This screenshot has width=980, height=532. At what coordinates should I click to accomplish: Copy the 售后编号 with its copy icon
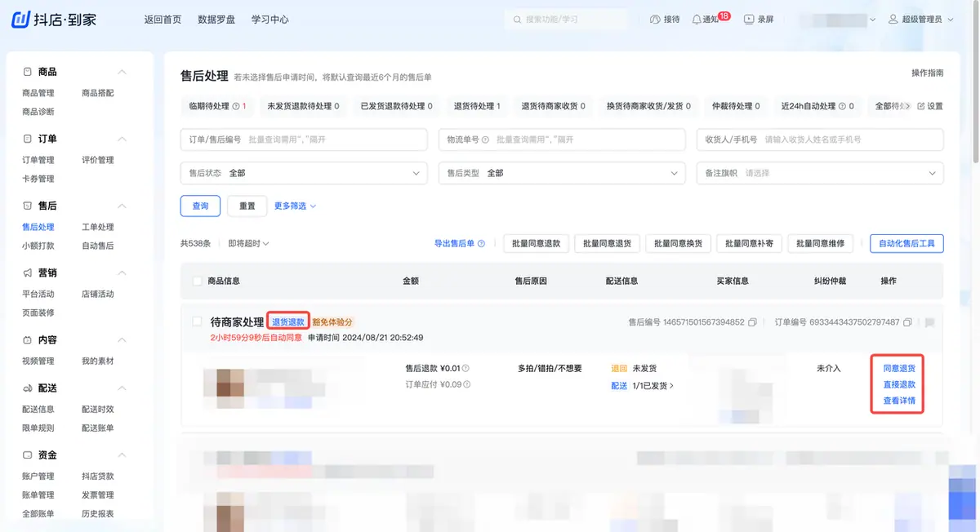pos(752,322)
